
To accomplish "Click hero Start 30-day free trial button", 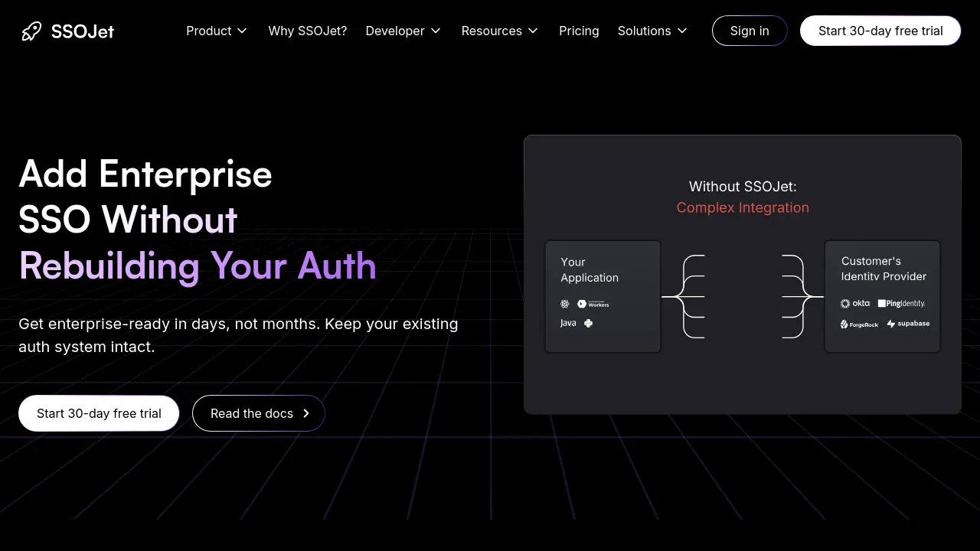I will (99, 413).
